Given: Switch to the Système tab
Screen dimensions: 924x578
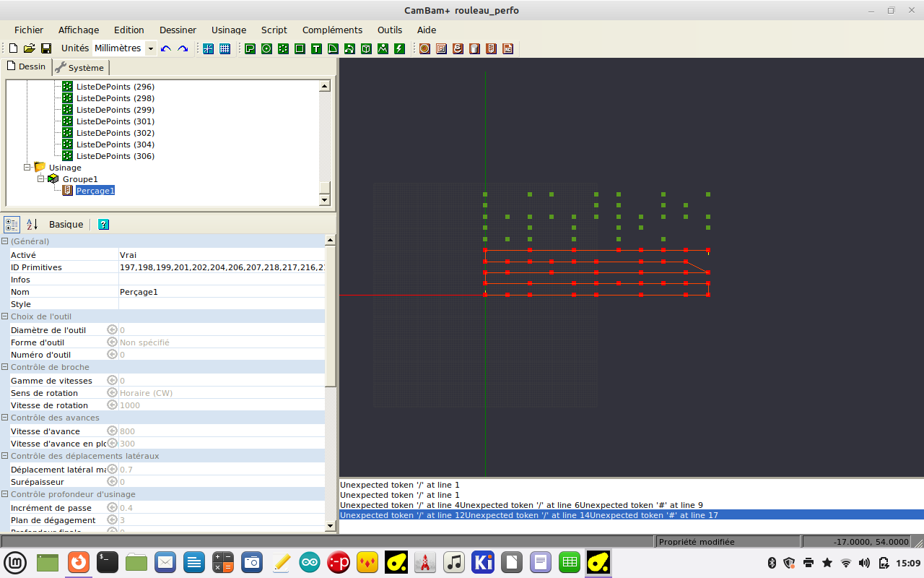Looking at the screenshot, I should pos(79,67).
